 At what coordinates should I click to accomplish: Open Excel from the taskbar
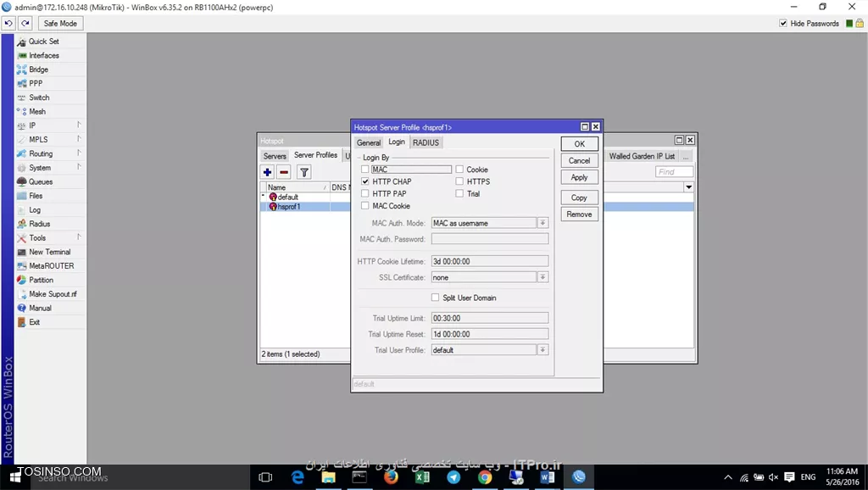click(422, 477)
